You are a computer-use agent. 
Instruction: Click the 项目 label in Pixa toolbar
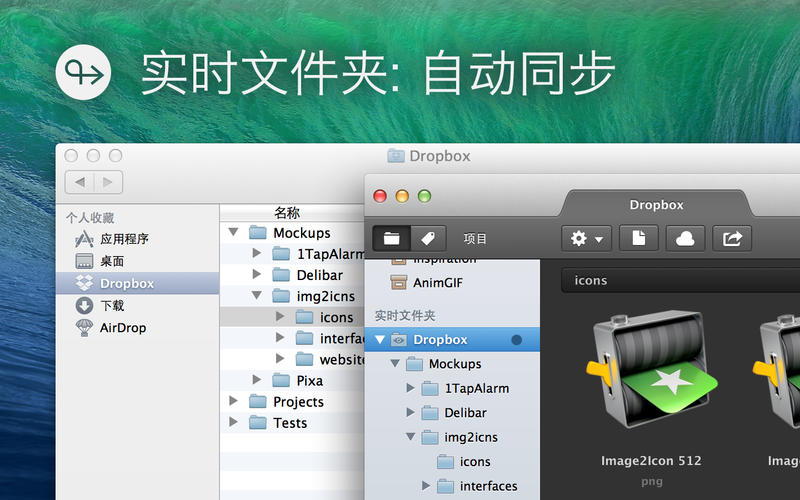tap(475, 239)
